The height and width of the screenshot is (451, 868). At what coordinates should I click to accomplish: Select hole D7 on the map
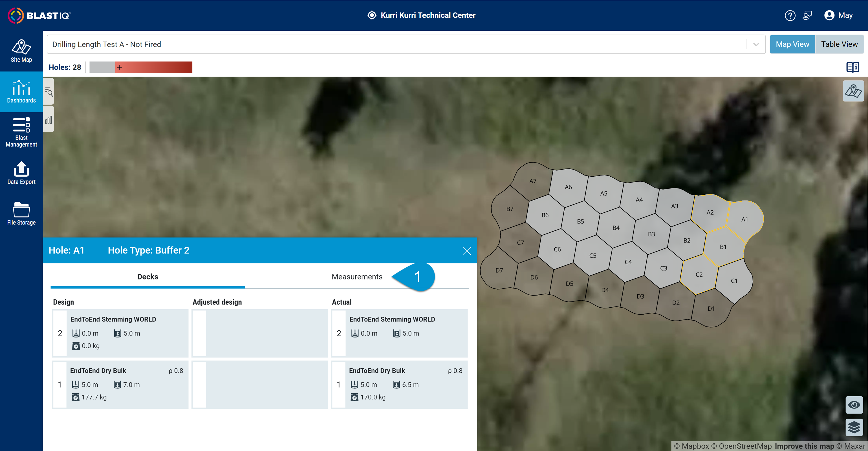[499, 271]
